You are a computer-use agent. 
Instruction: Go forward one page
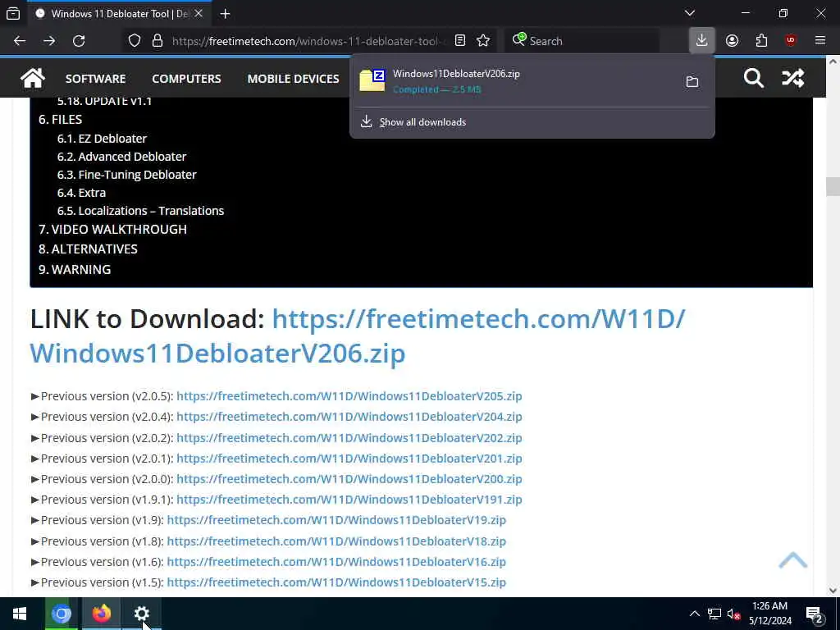(x=49, y=41)
